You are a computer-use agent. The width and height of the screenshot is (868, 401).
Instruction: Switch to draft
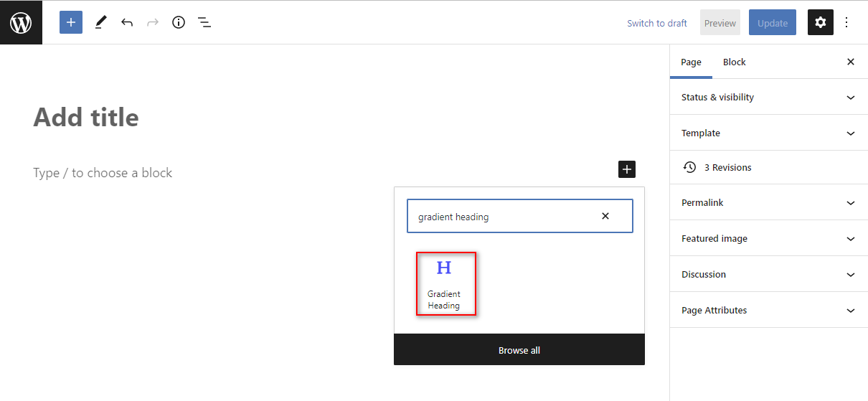(657, 23)
